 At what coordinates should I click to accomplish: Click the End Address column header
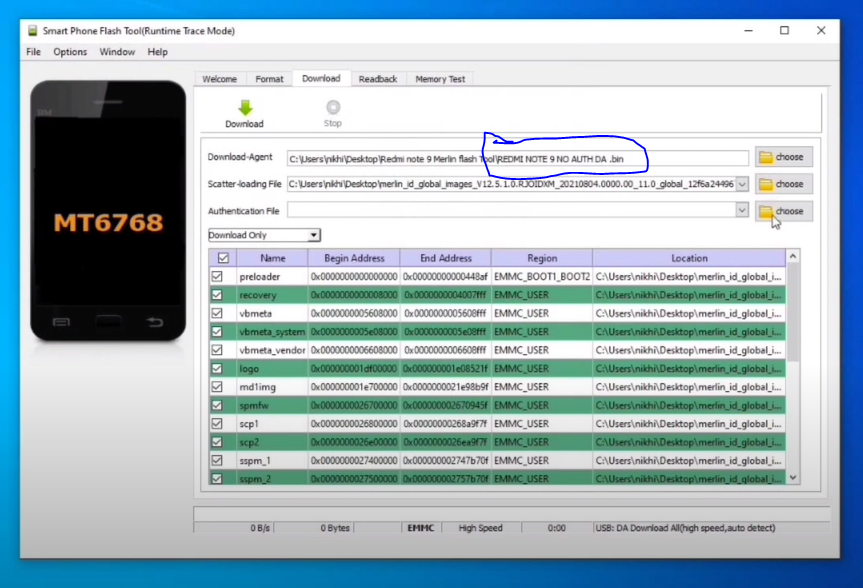pos(446,258)
